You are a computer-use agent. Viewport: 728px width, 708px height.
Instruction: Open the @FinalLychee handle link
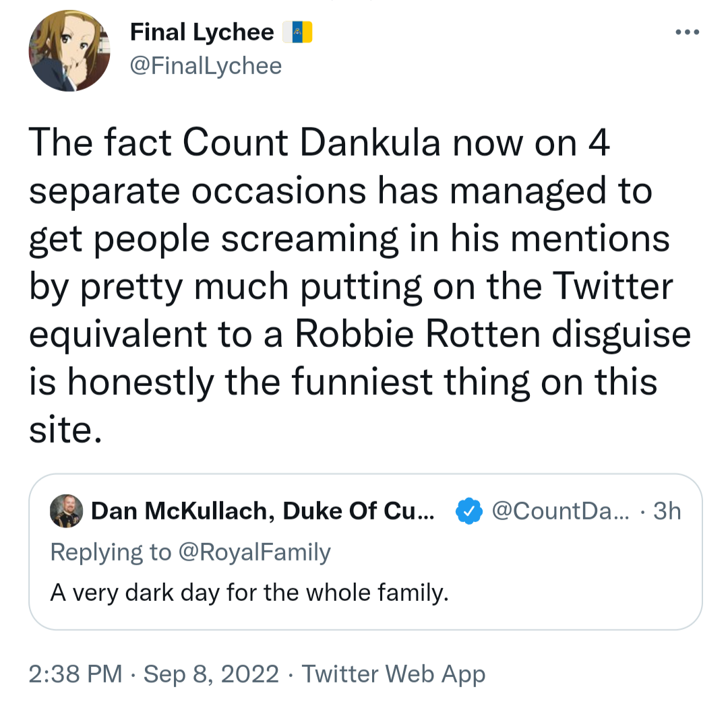[x=205, y=65]
